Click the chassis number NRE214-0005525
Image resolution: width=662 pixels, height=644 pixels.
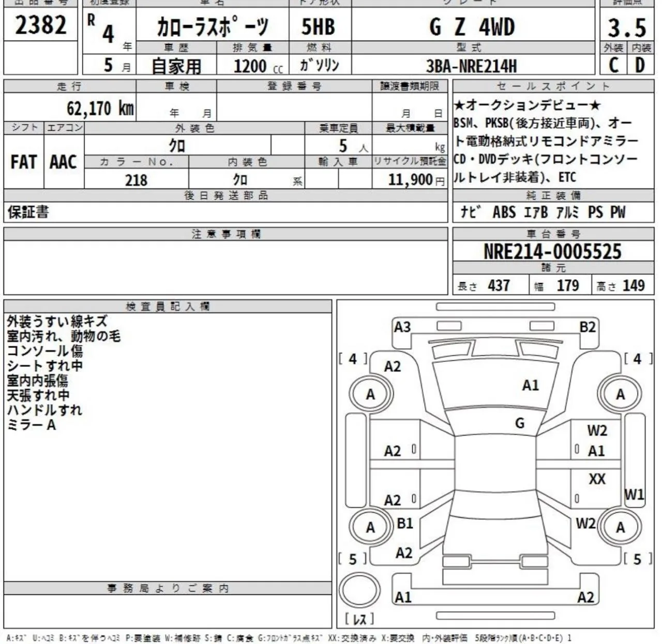coord(552,251)
